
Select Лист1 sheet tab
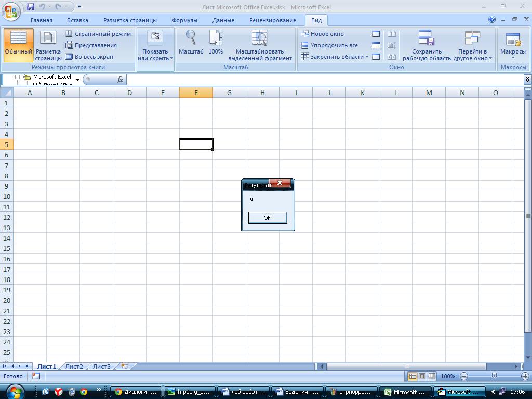pyautogui.click(x=46, y=366)
